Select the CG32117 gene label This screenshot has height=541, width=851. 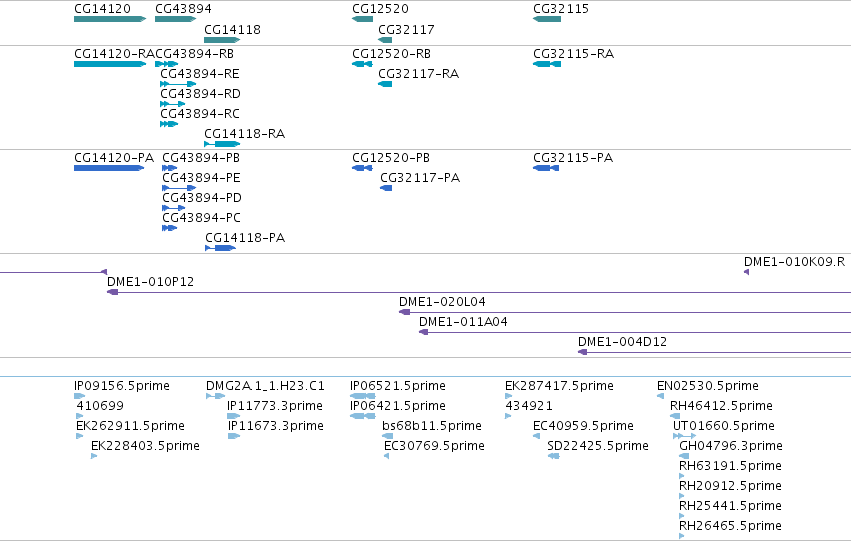coord(407,30)
